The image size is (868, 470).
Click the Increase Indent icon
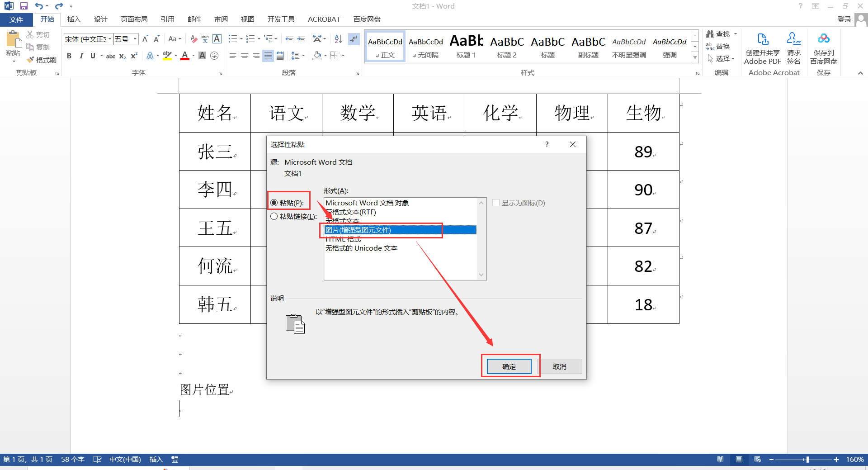(301, 39)
